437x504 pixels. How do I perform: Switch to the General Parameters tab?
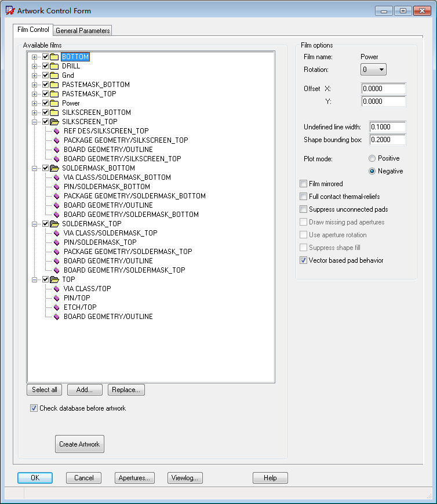(x=82, y=31)
